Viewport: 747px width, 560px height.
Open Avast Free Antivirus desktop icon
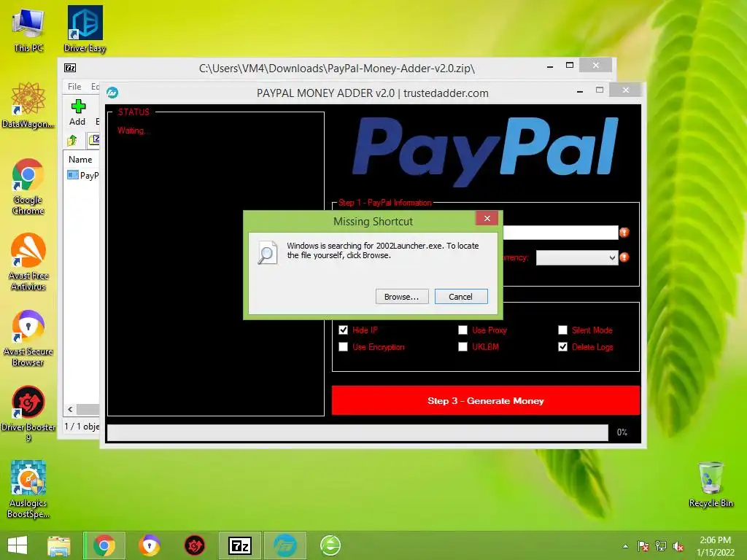click(28, 262)
